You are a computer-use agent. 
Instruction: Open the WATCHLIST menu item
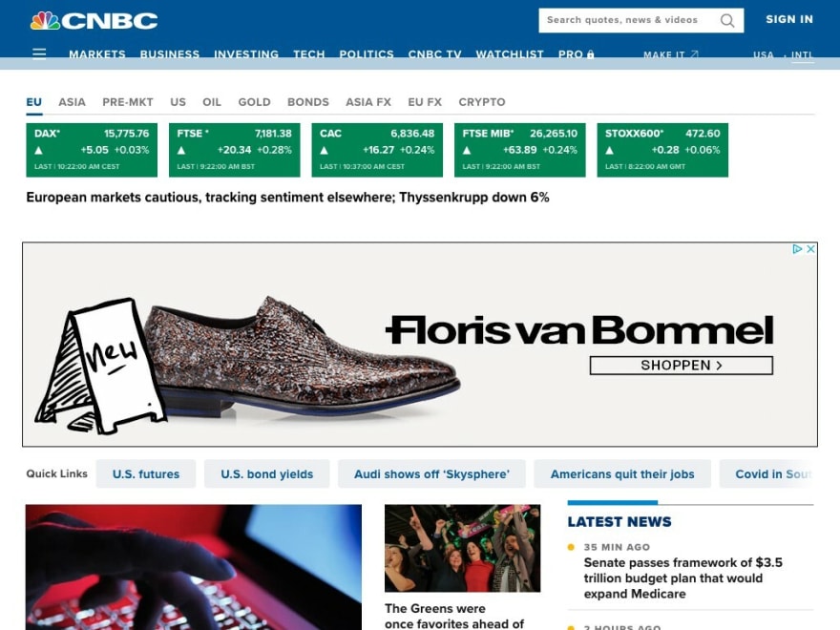[510, 54]
